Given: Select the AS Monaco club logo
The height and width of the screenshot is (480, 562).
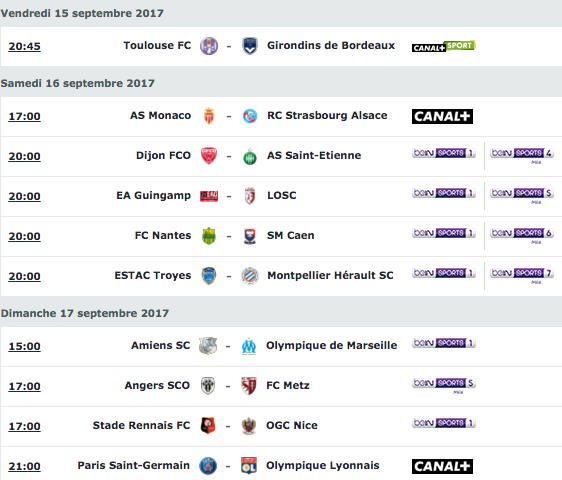Looking at the screenshot, I should tap(209, 116).
